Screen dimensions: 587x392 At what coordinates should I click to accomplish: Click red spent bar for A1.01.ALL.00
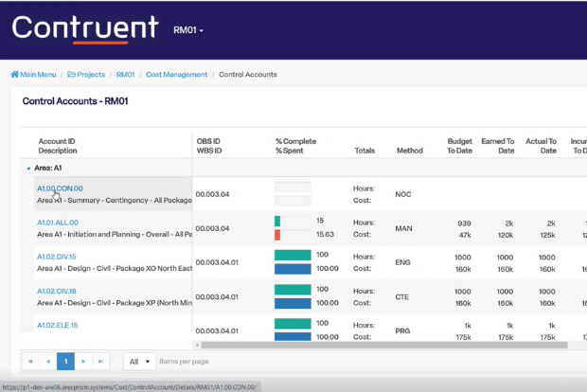pyautogui.click(x=277, y=235)
